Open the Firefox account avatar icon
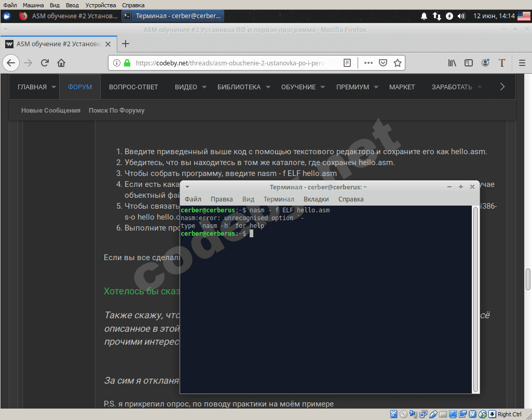This screenshot has height=420, width=532. pyautogui.click(x=485, y=63)
